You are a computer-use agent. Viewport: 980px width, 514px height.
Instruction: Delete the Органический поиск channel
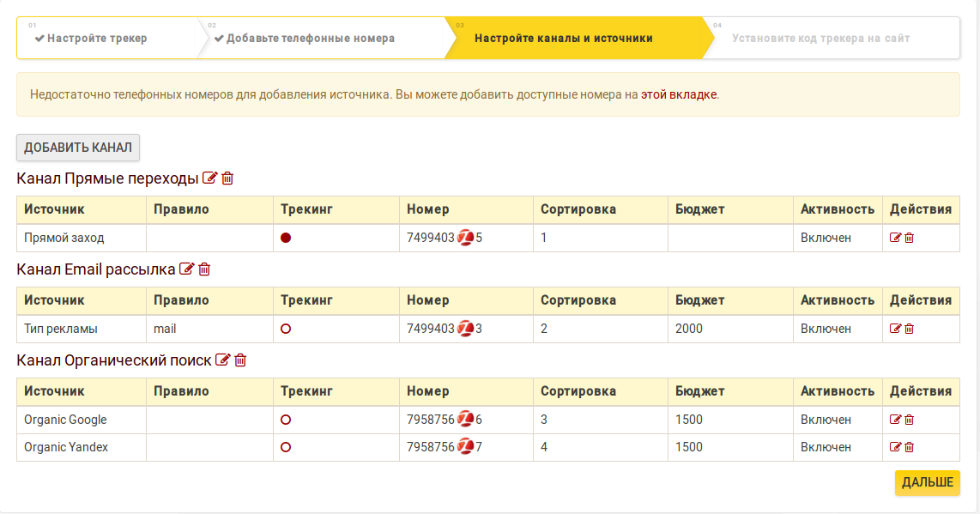point(240,360)
